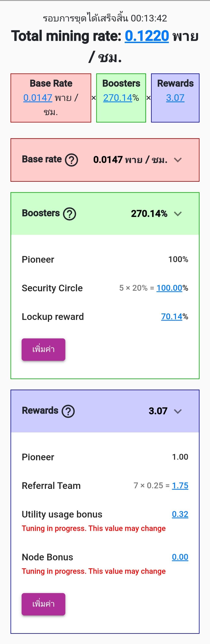Open the 0.0147 base rate link in summary
This screenshot has height=644, width=210.
[38, 98]
